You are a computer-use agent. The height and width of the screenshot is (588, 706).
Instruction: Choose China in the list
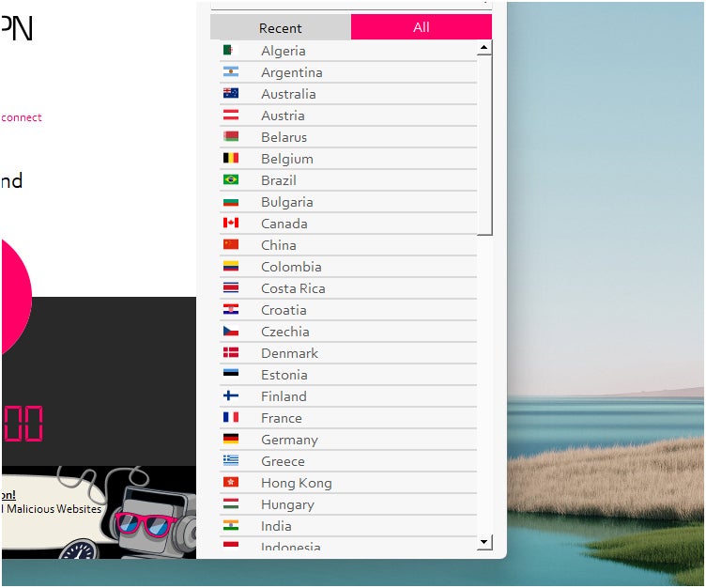click(x=279, y=245)
